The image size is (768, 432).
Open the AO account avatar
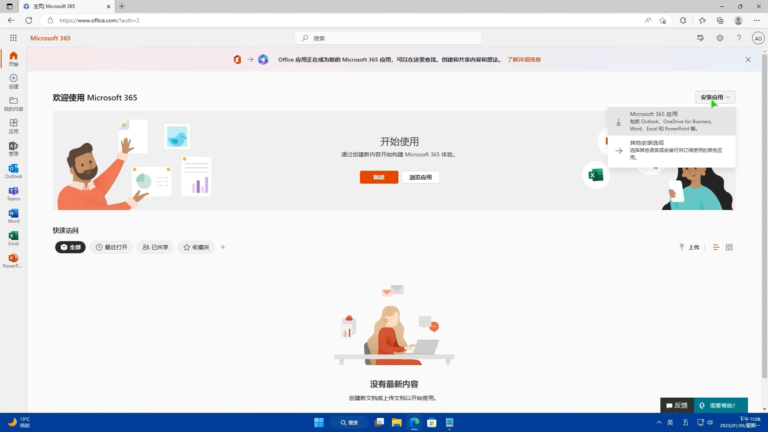coord(758,38)
